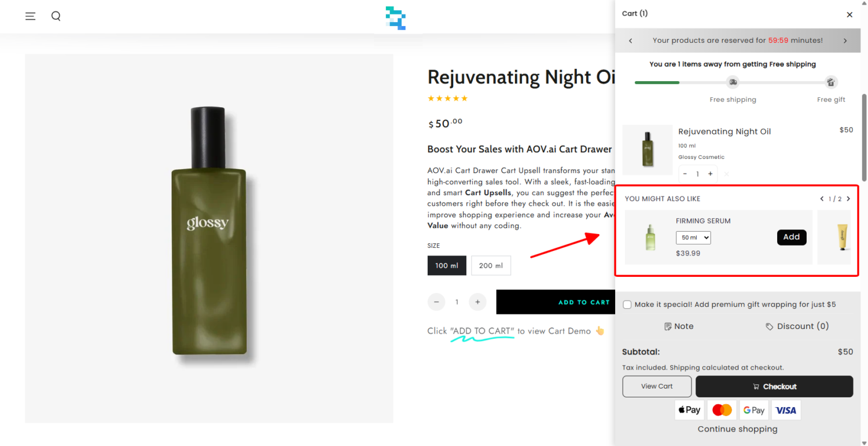Click the free gift box icon on progress bar

831,82
